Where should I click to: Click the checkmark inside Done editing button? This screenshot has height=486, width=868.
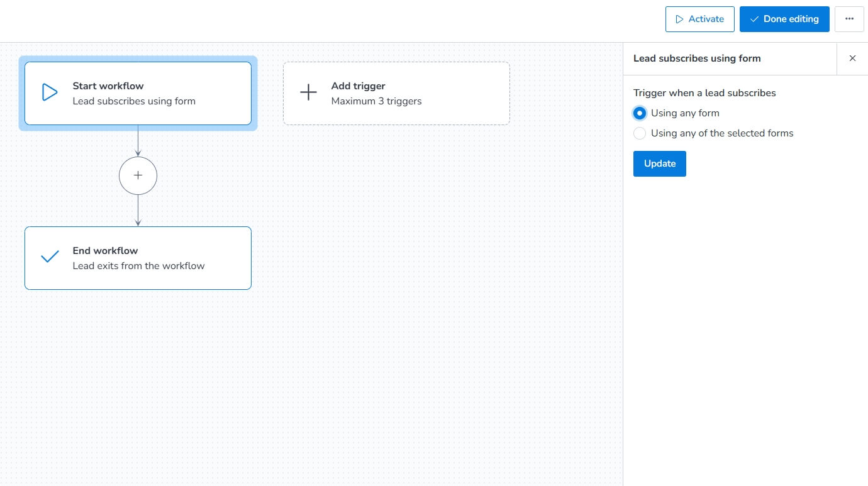(x=754, y=19)
